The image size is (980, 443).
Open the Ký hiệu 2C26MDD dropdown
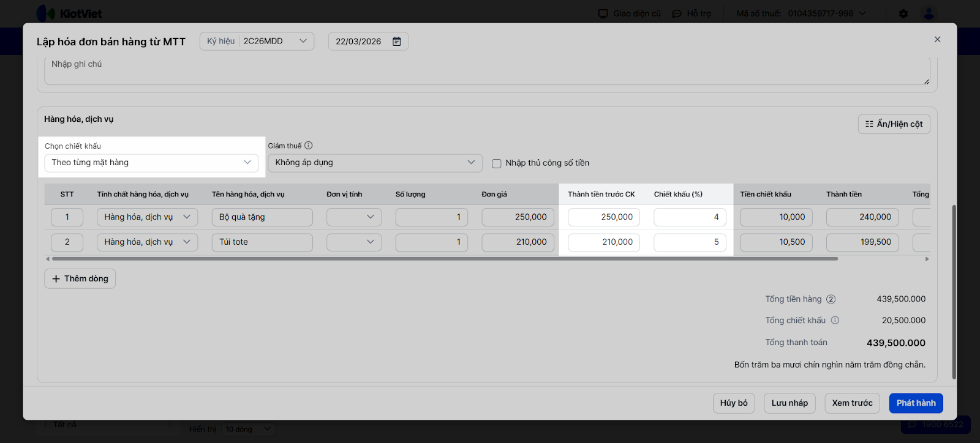pos(257,41)
